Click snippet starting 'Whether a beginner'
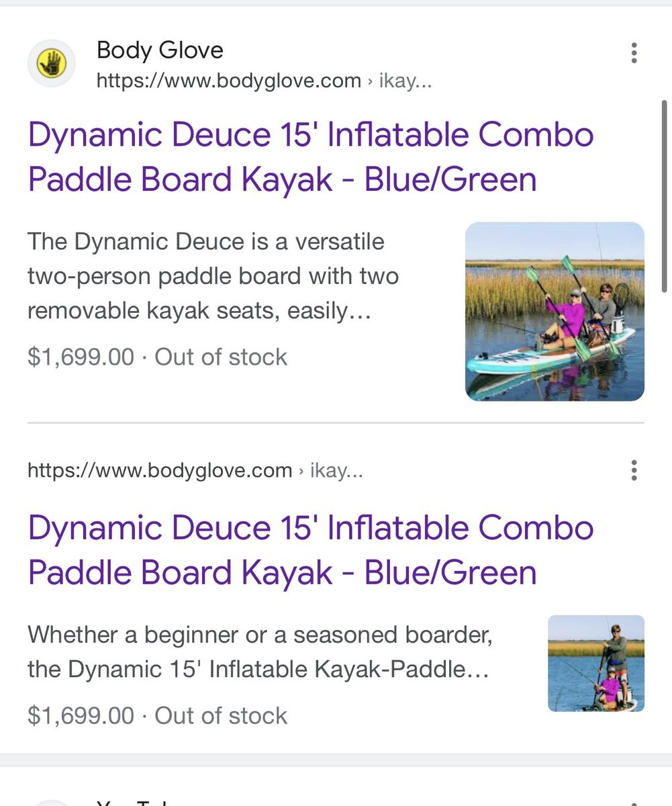Viewport: 672px width, 806px height. 260,652
